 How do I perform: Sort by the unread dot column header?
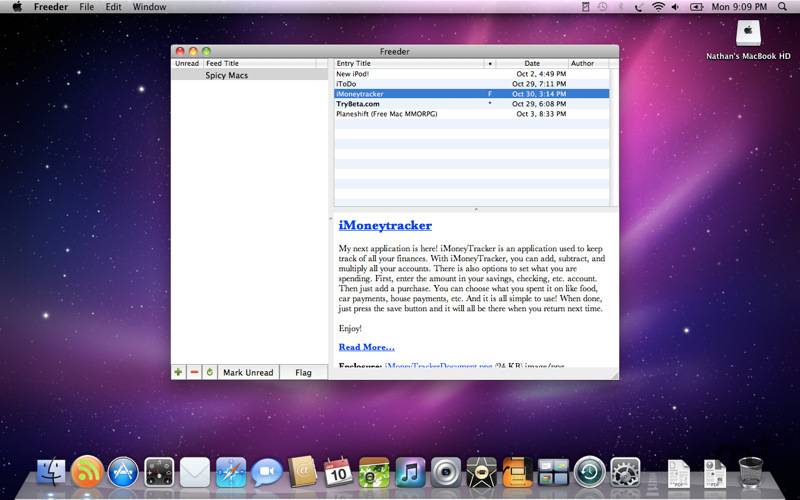tap(490, 63)
